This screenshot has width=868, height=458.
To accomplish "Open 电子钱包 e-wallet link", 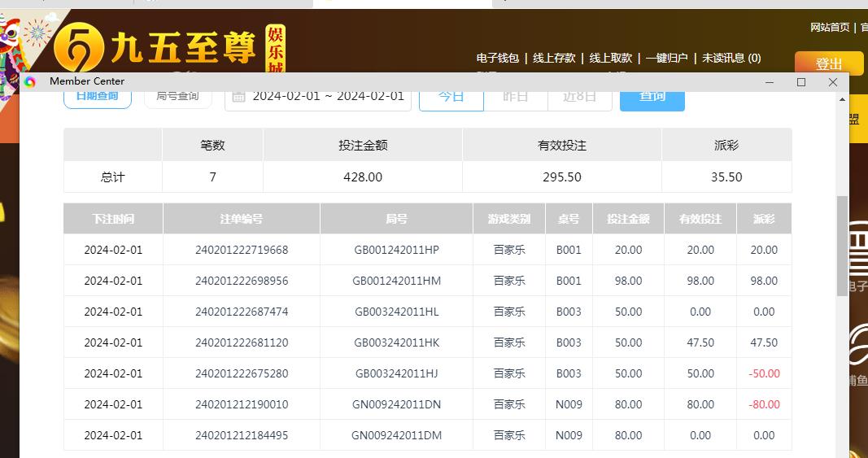I will coord(497,58).
